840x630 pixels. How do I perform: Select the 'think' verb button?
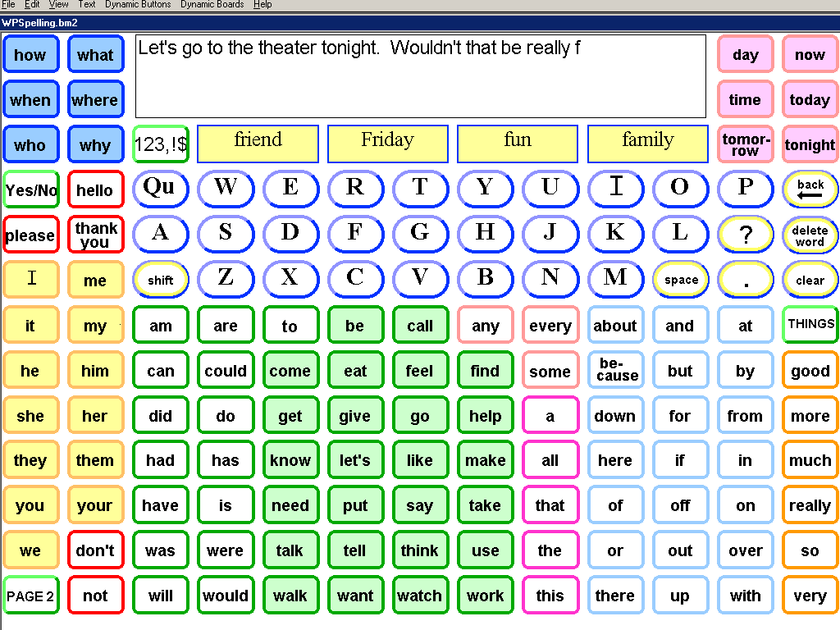click(x=420, y=550)
